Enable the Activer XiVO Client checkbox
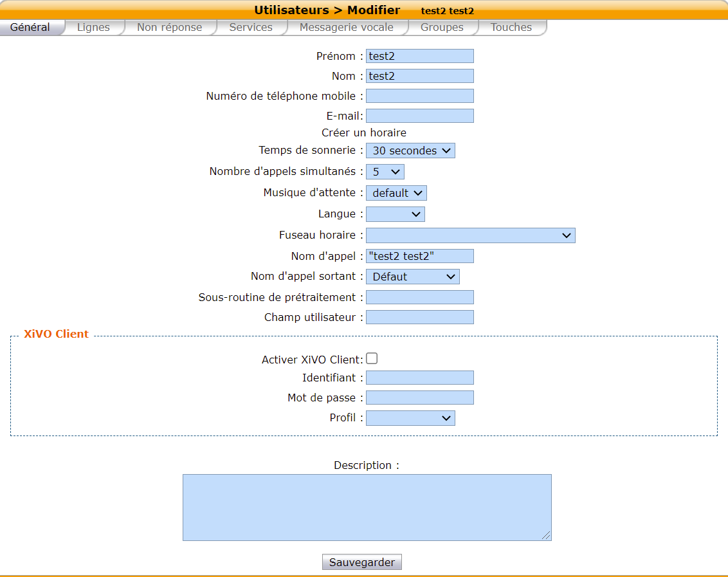The width and height of the screenshot is (728, 577). (x=372, y=359)
